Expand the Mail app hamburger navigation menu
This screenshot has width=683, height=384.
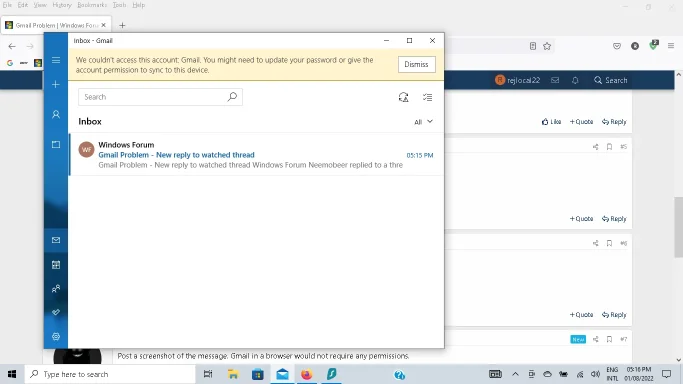point(56,60)
